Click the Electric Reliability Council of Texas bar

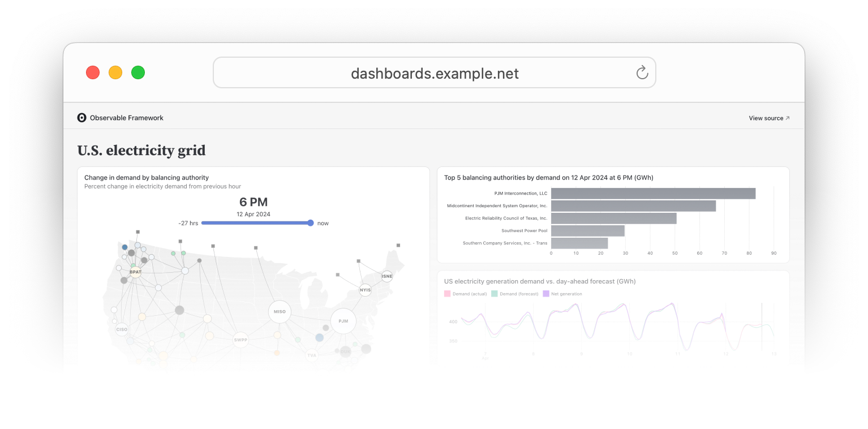[x=614, y=218]
